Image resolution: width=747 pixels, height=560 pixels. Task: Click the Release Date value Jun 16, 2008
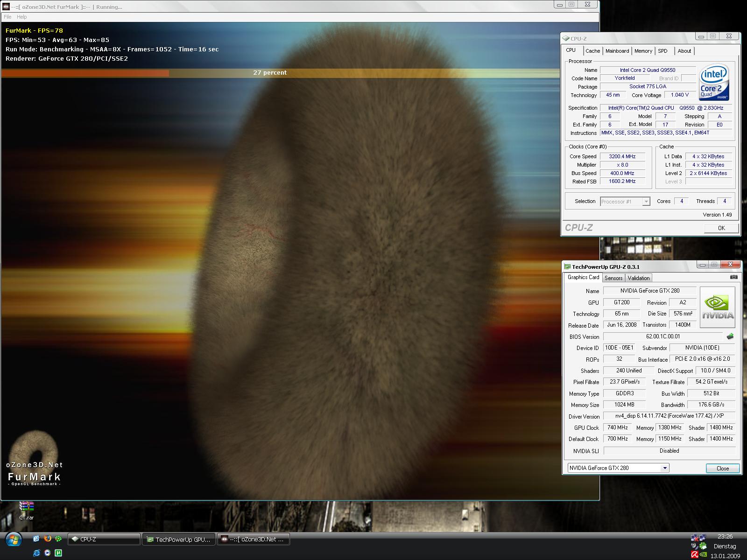tap(622, 325)
